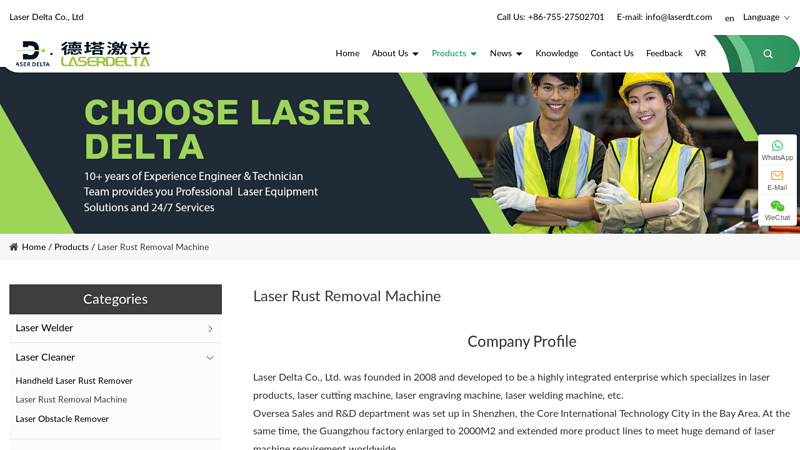Open Laser Obstacle Remover category
The width and height of the screenshot is (800, 450).
tap(62, 419)
